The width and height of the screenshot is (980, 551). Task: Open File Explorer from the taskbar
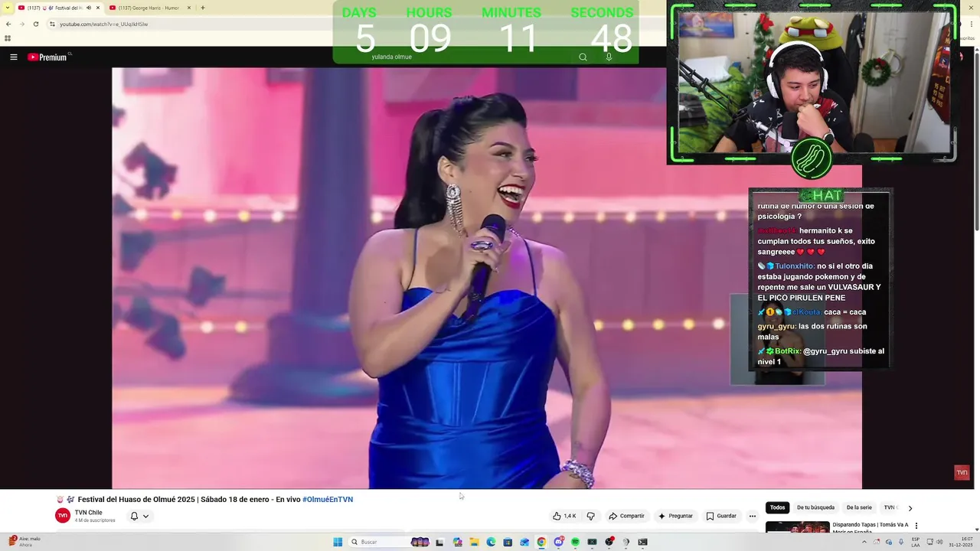474,542
